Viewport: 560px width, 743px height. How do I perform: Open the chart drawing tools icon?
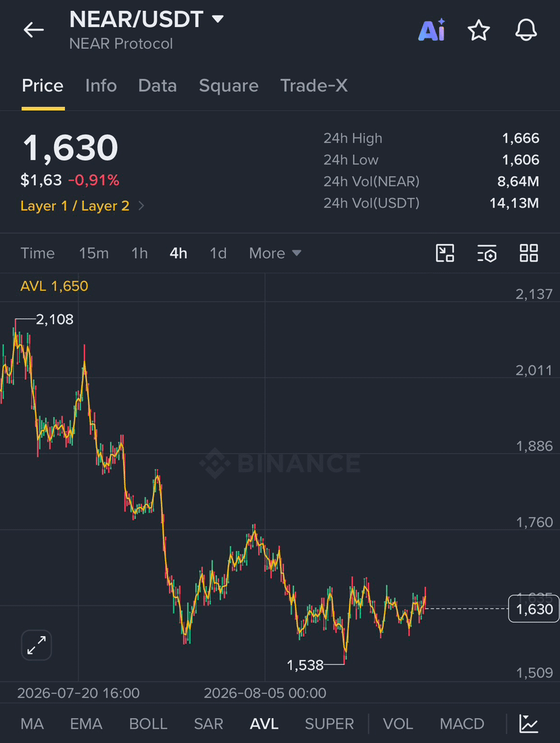pyautogui.click(x=445, y=253)
